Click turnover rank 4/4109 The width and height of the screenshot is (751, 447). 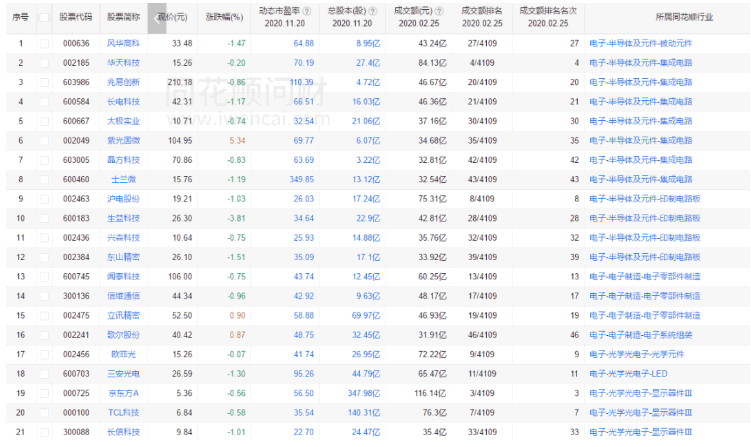tap(482, 63)
